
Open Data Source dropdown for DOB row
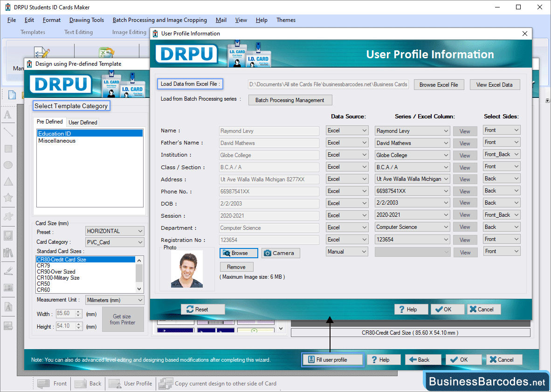pyautogui.click(x=347, y=203)
